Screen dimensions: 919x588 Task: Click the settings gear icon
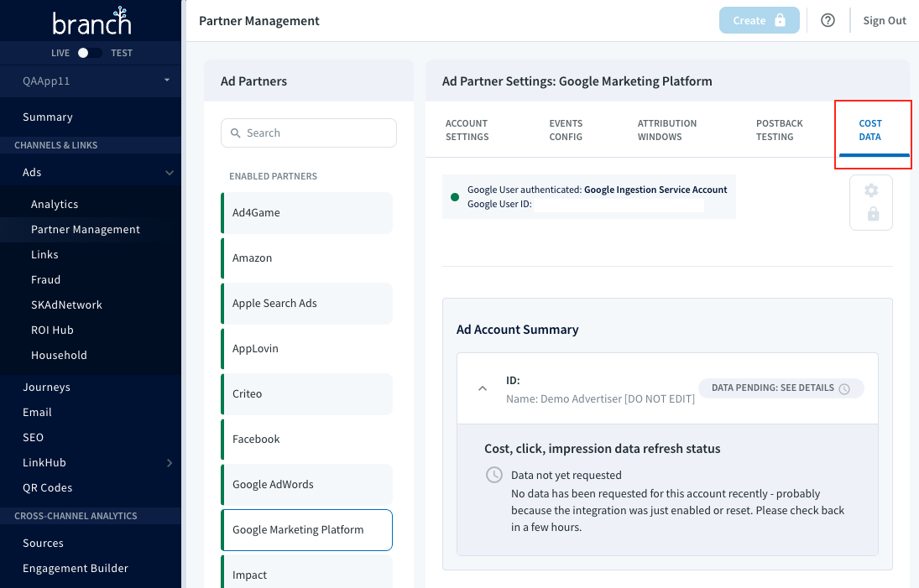coord(871,190)
